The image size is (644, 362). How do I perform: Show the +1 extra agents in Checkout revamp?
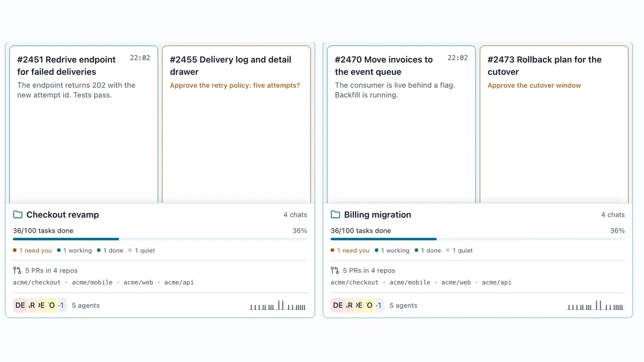pos(61,305)
